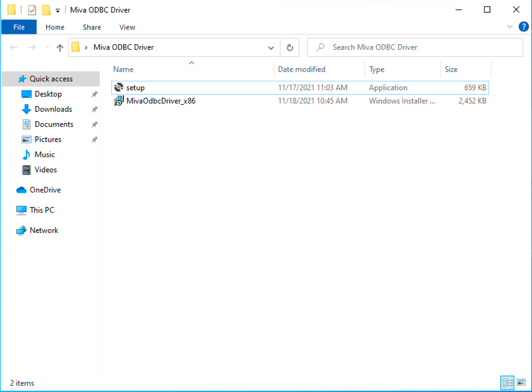Image resolution: width=532 pixels, height=392 pixels.
Task: Click the 2,452 KB size value
Action: click(472, 101)
